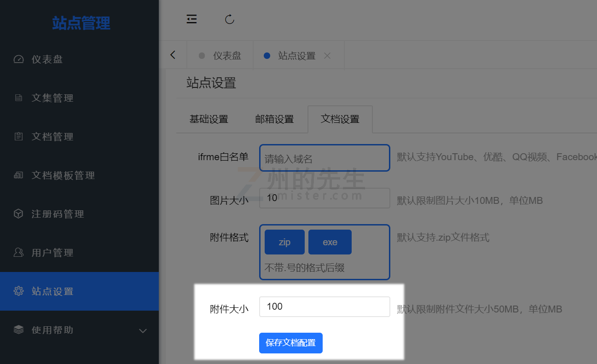Screen dimensions: 597x364
Task: Select the zip attachment format tag
Action: pyautogui.click(x=284, y=242)
